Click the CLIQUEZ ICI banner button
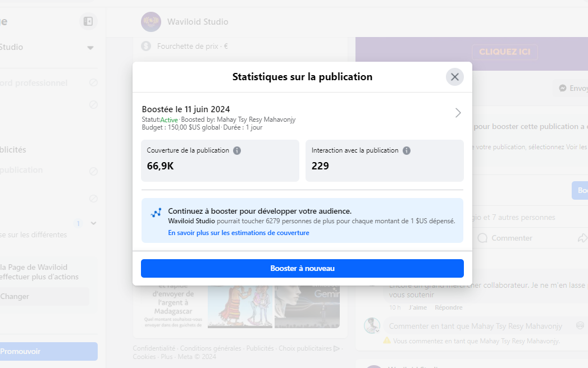Viewport: 588px width, 368px height. [504, 52]
